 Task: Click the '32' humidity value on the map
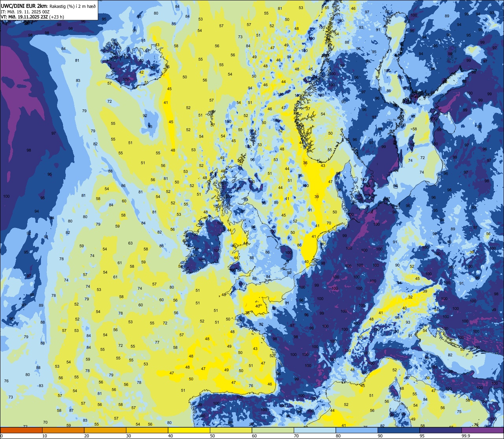[x=410, y=297]
